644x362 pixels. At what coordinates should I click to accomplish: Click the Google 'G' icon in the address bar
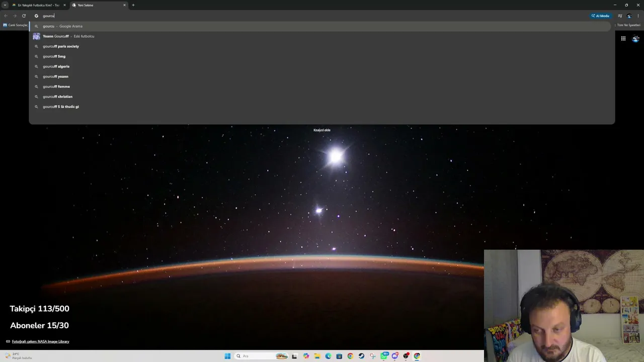(36, 16)
